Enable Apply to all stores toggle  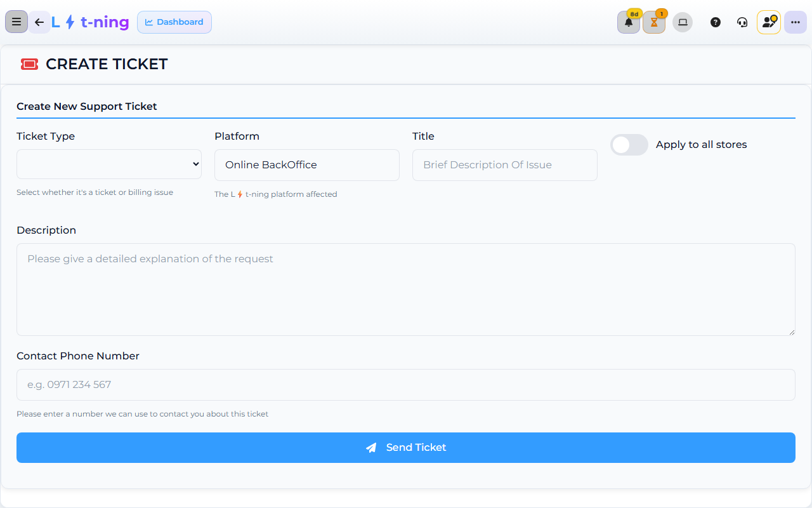click(629, 145)
